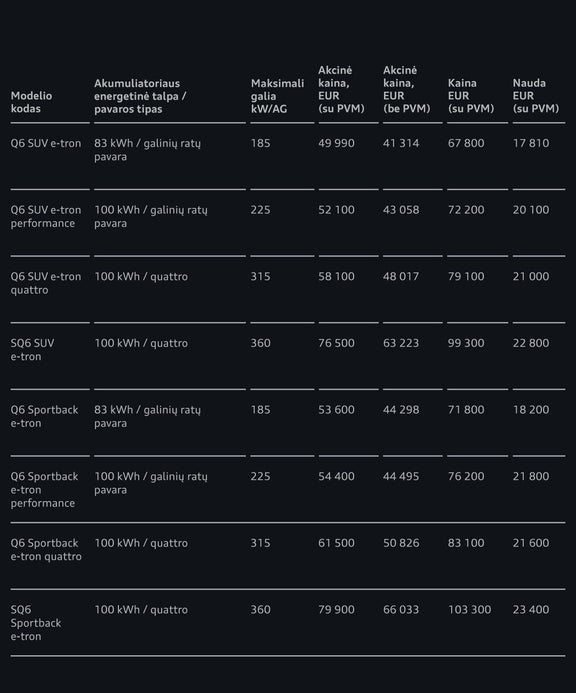
Task: Click the 72 200 regular price
Action: (x=466, y=210)
